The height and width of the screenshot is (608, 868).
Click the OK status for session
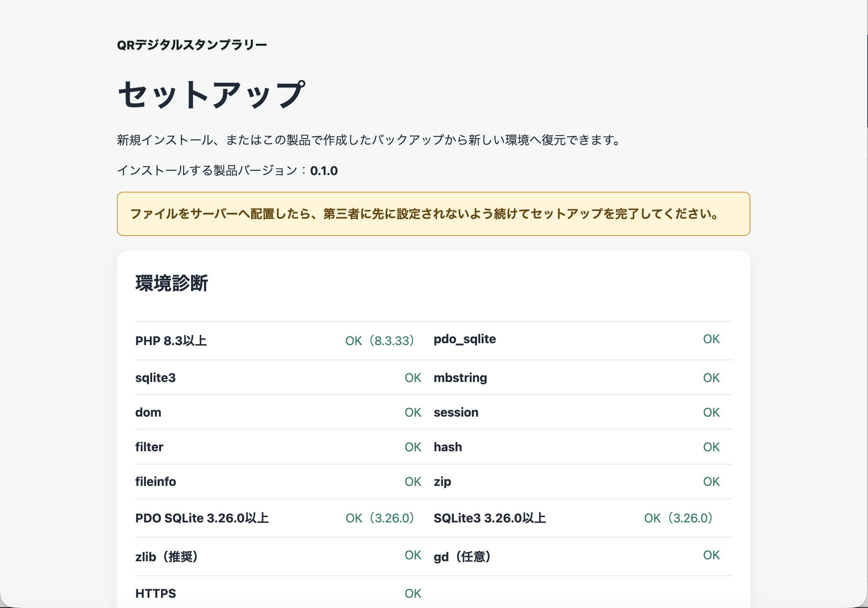point(711,412)
